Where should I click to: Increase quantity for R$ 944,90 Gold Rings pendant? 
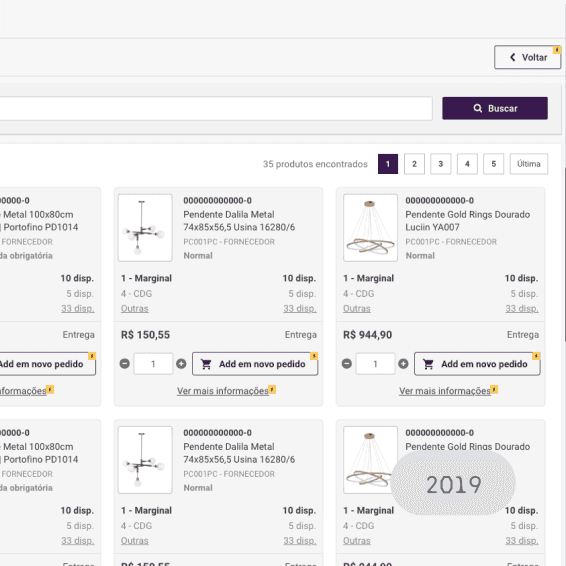click(403, 364)
